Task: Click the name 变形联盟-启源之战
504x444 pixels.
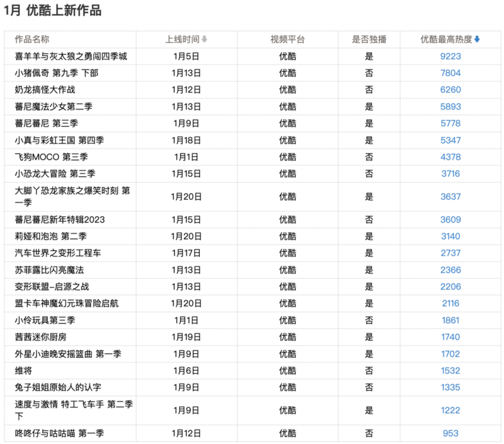Action: [x=52, y=287]
